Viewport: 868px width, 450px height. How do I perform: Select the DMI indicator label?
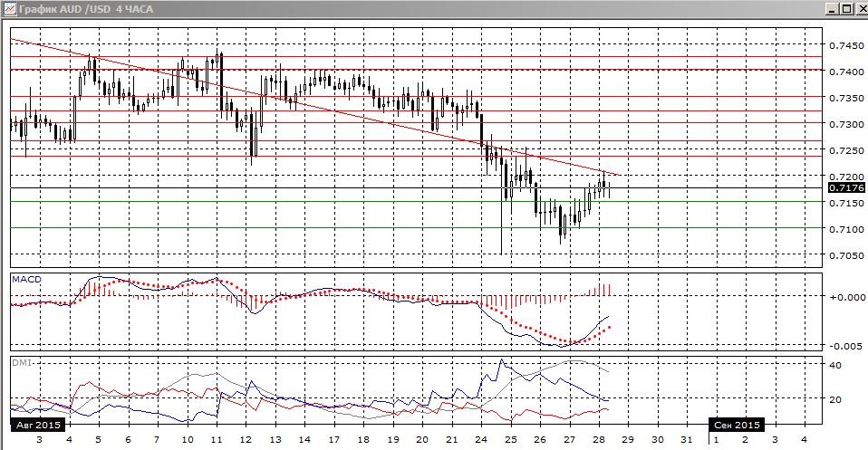click(21, 363)
